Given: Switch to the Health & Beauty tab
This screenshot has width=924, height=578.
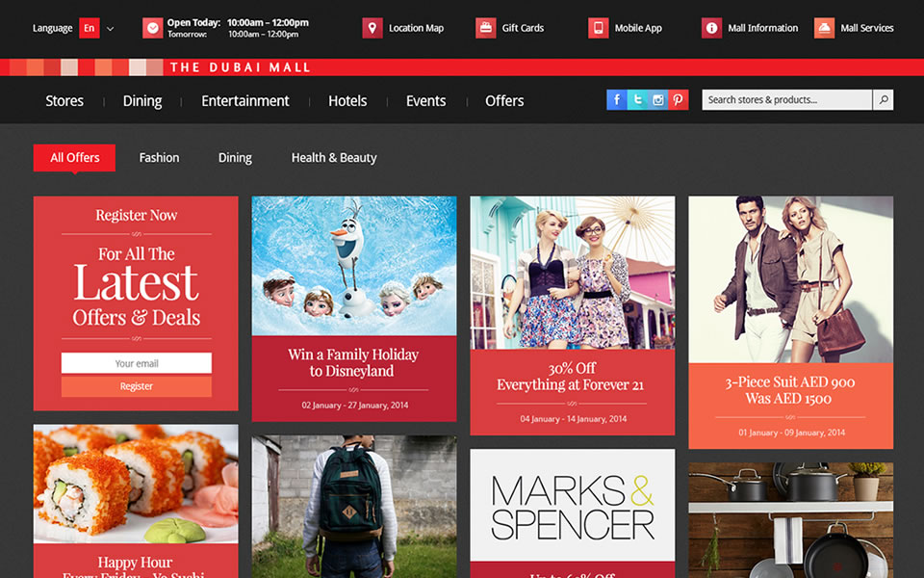Looking at the screenshot, I should (334, 157).
